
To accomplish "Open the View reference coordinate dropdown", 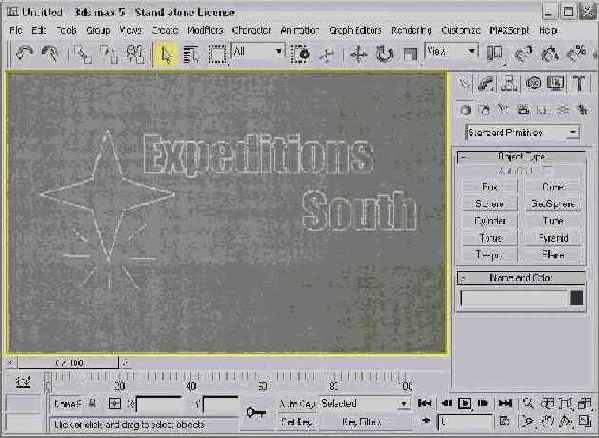I will tap(451, 51).
